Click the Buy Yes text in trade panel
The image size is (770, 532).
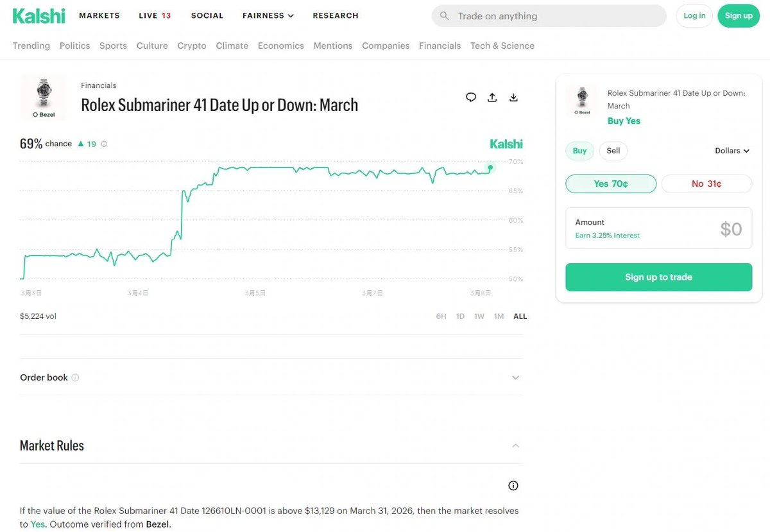[x=624, y=121]
